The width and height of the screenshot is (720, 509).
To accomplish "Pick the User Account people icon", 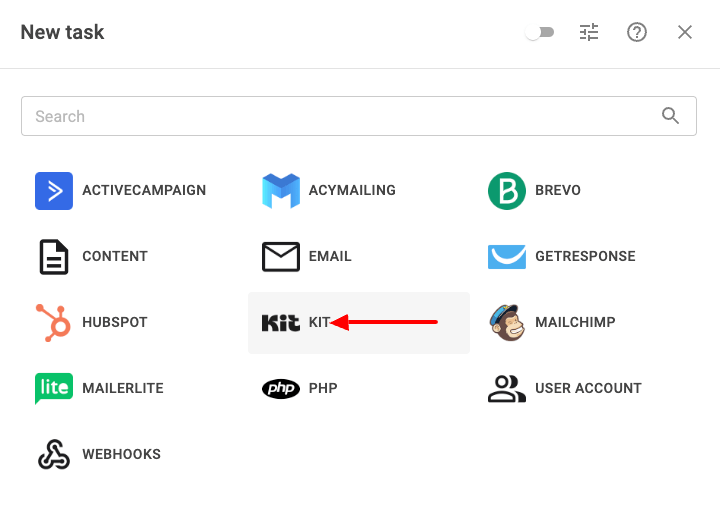I will [506, 389].
